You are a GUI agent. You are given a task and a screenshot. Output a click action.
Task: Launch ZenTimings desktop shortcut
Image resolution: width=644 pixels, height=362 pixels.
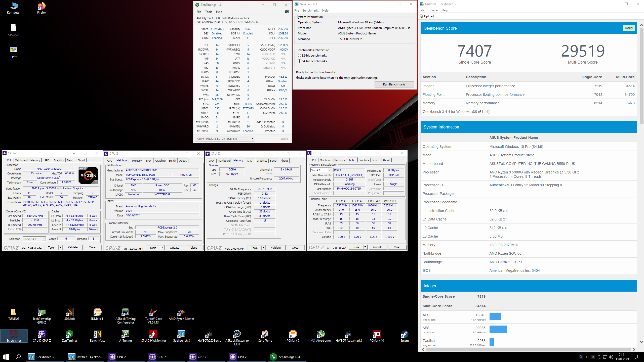point(69,336)
